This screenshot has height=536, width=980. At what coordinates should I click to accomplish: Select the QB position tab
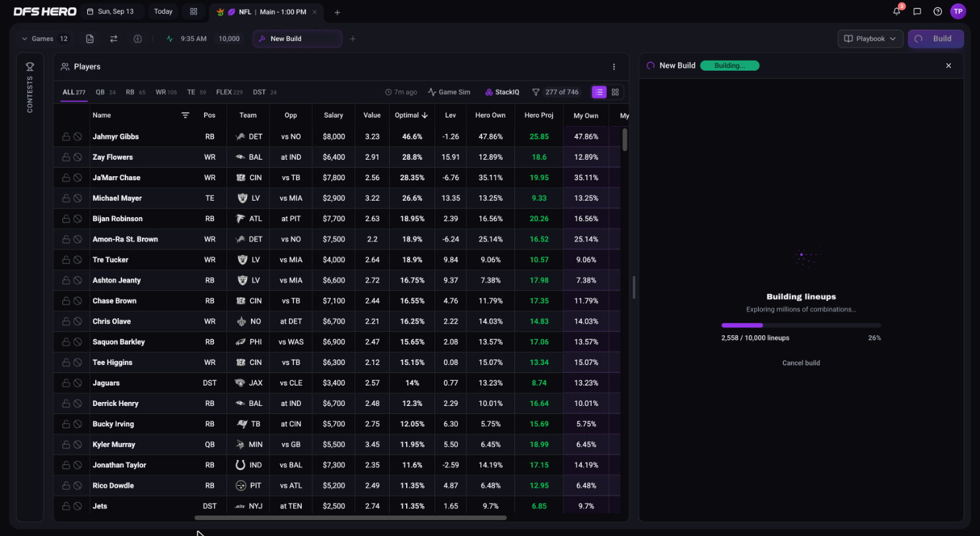click(x=105, y=92)
